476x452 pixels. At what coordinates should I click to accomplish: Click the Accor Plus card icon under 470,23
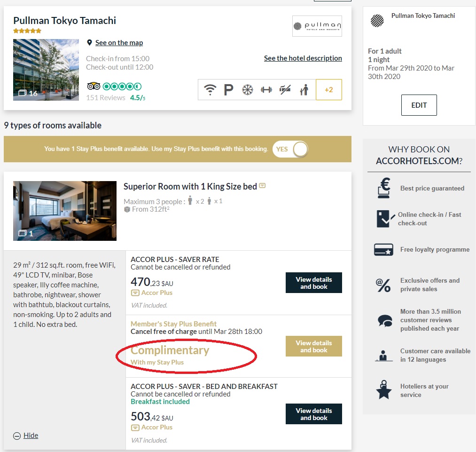pyautogui.click(x=135, y=293)
